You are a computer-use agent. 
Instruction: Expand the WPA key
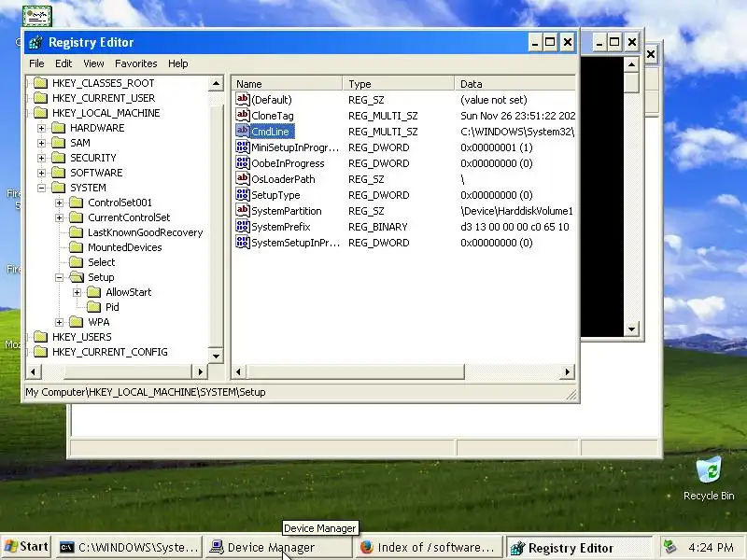(x=59, y=322)
